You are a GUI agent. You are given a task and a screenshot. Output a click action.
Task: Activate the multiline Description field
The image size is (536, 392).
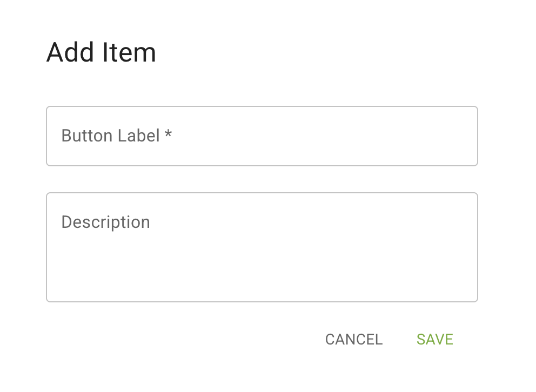(x=262, y=247)
